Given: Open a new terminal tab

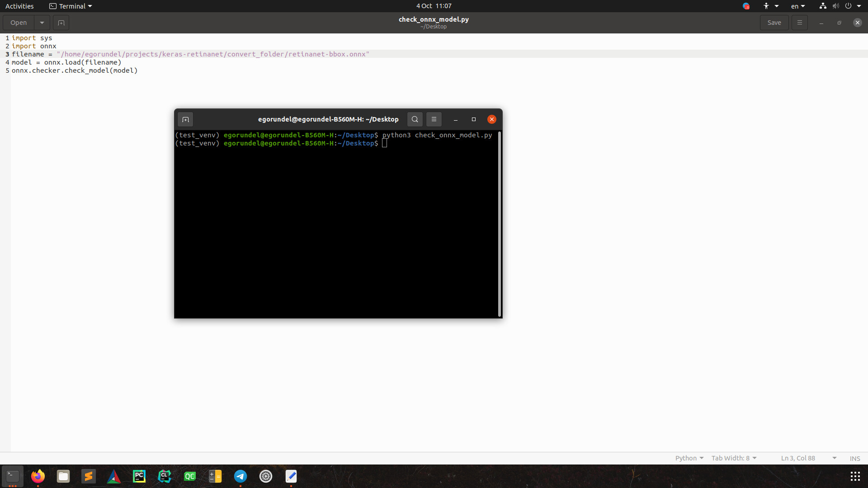Looking at the screenshot, I should point(185,119).
